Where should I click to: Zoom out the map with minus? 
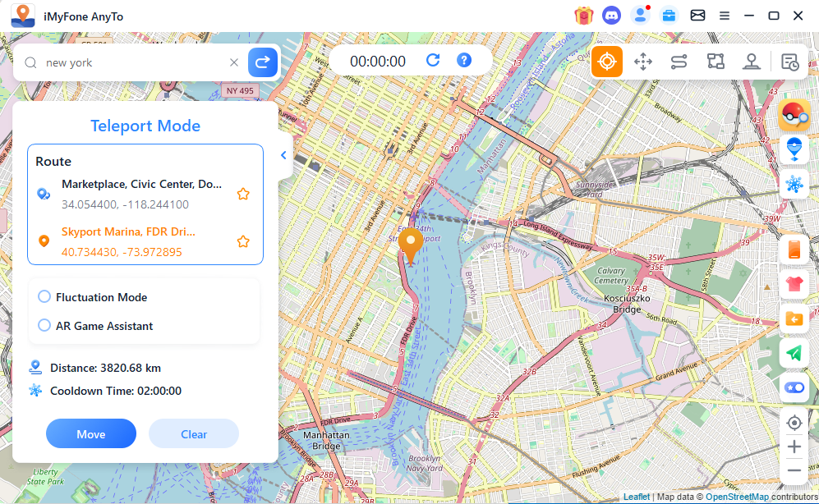[x=794, y=470]
